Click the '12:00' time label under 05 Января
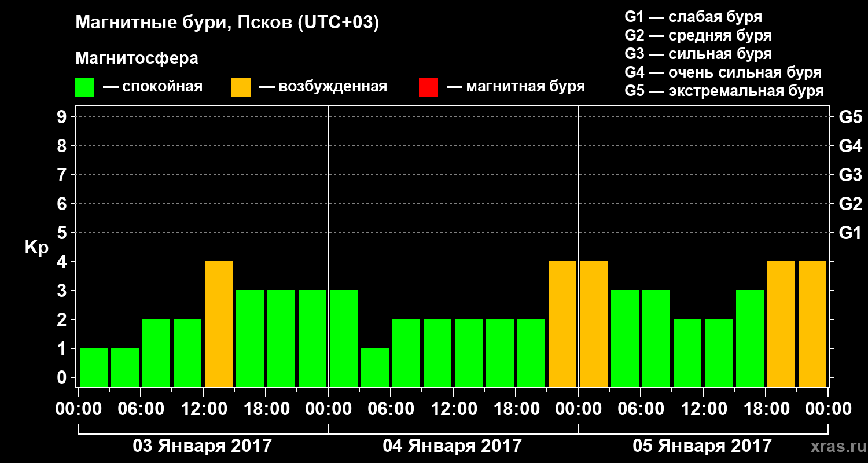The width and height of the screenshot is (868, 463). [x=703, y=409]
